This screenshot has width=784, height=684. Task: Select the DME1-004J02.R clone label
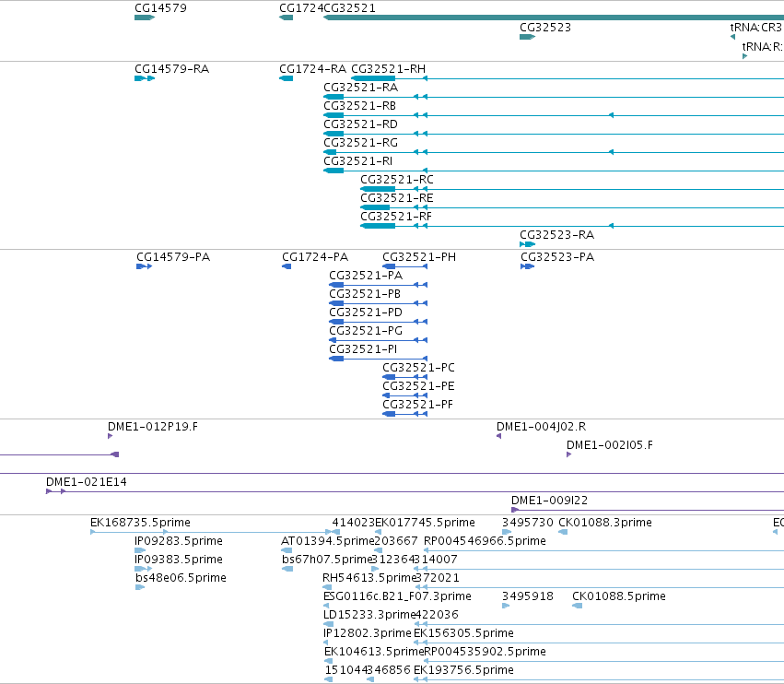(x=541, y=427)
